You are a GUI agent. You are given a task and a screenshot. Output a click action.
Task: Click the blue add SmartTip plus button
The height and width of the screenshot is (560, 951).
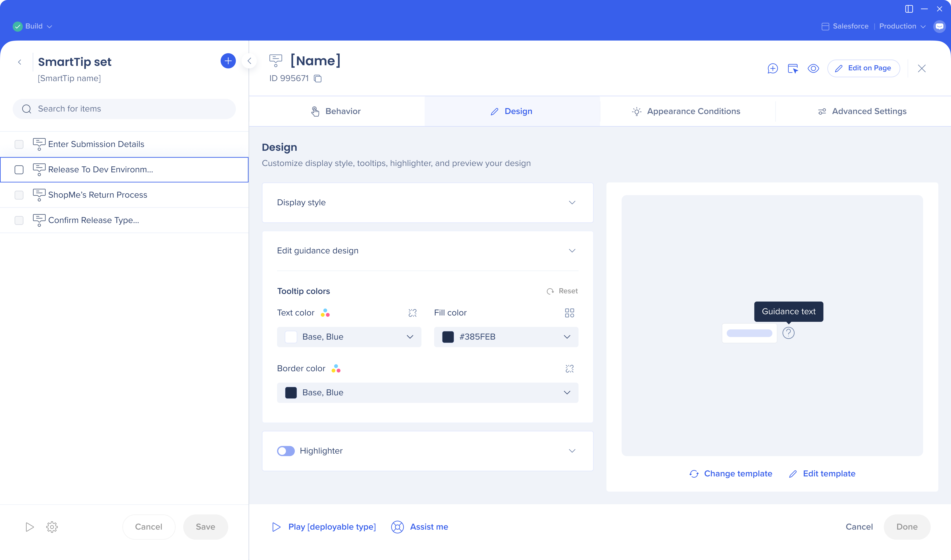[x=228, y=61]
